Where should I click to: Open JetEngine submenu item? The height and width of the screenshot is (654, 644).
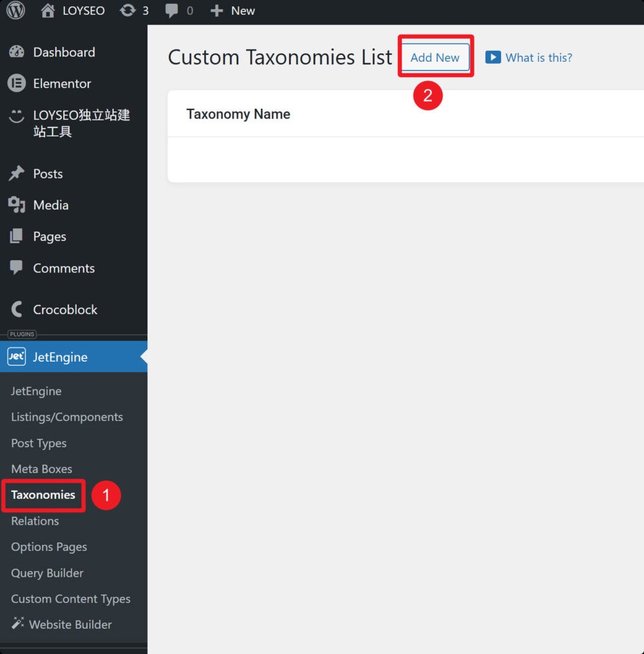pos(36,391)
